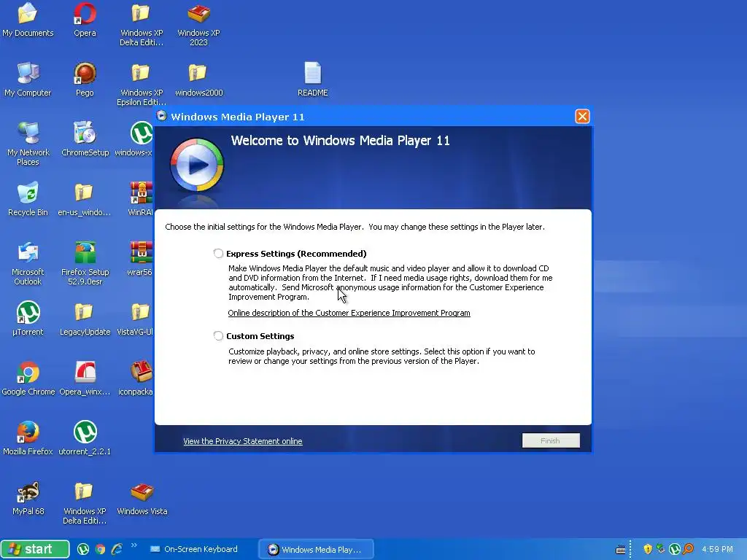This screenshot has width=747, height=560.
Task: Click keyboard icon near system tray
Action: [620, 550]
